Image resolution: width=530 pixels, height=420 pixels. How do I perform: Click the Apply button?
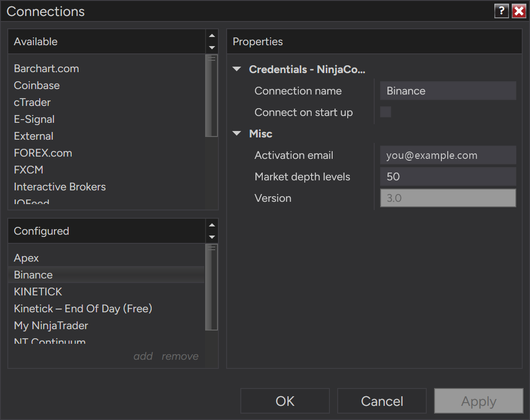[479, 401]
